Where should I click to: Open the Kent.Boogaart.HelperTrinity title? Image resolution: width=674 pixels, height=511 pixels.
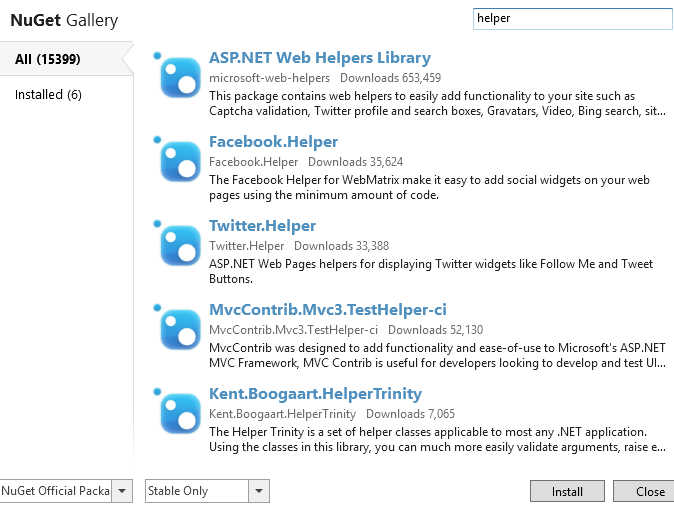pos(315,393)
